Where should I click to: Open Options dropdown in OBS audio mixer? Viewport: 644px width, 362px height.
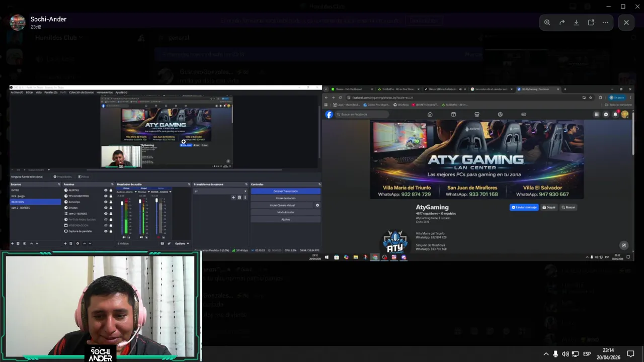click(x=182, y=243)
